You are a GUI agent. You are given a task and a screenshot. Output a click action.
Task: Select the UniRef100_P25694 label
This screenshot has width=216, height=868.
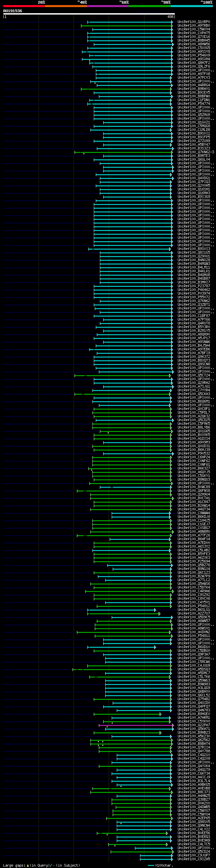tap(194, 562)
